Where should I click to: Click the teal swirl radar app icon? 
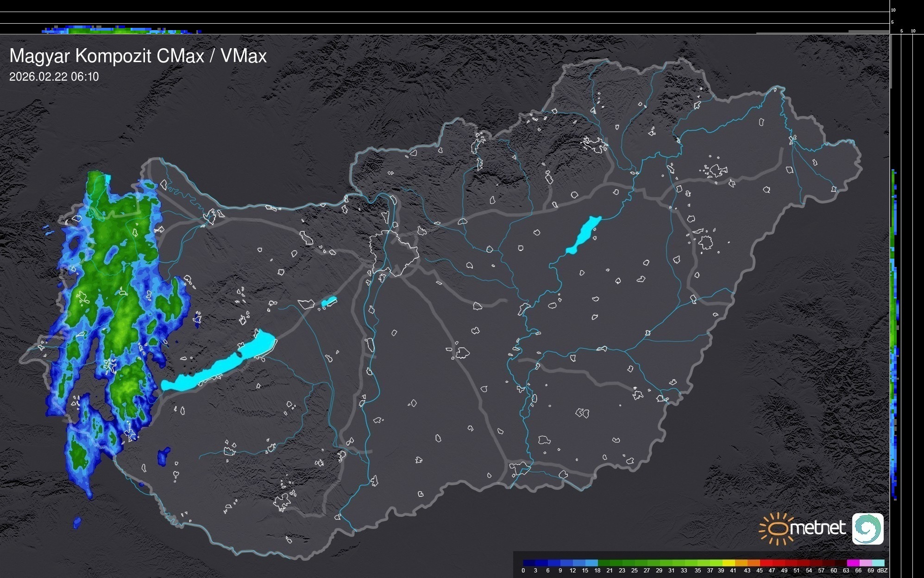(867, 528)
